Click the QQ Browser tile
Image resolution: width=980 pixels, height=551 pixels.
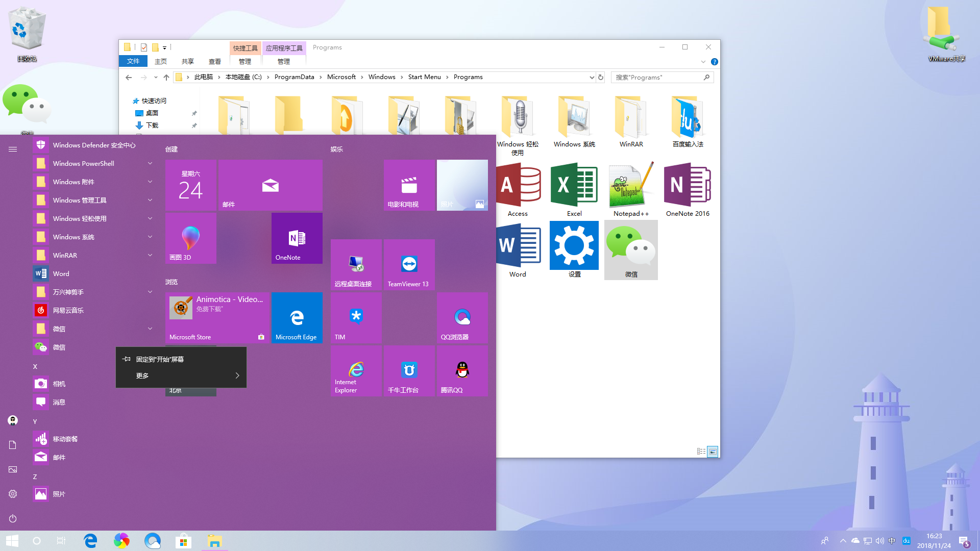click(x=462, y=318)
